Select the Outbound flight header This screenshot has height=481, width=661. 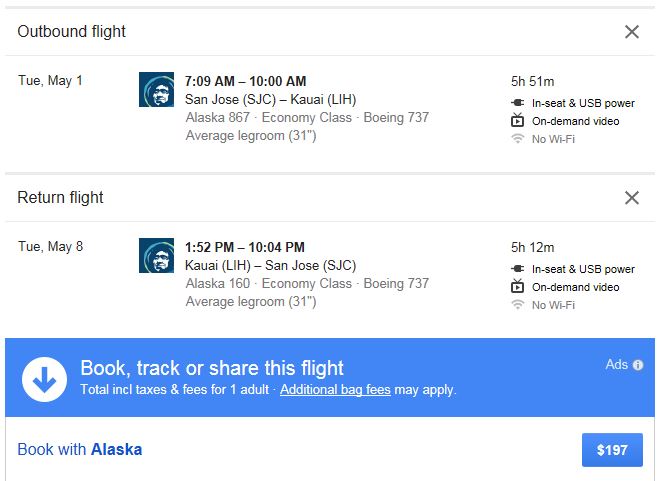[72, 32]
